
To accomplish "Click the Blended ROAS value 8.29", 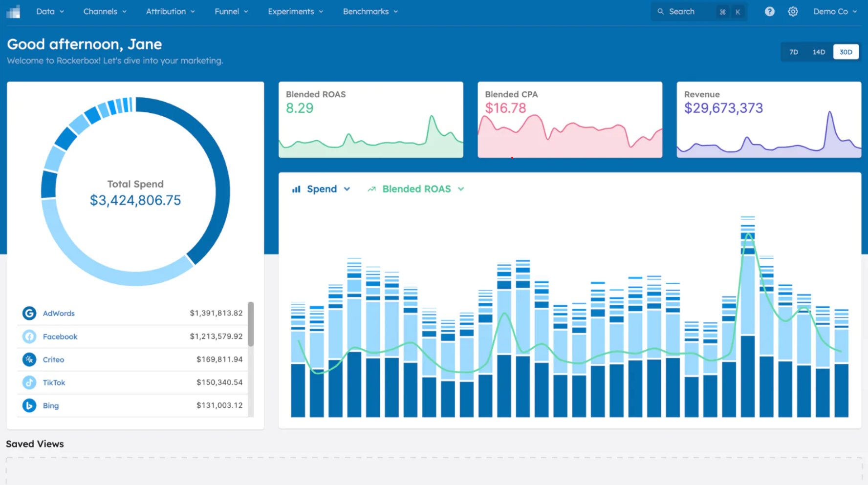I will click(300, 108).
